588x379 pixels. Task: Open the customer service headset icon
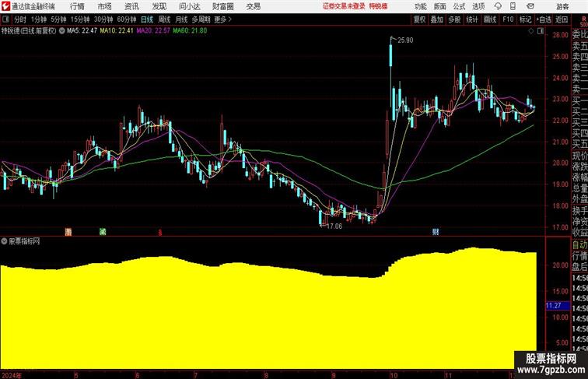498,6
